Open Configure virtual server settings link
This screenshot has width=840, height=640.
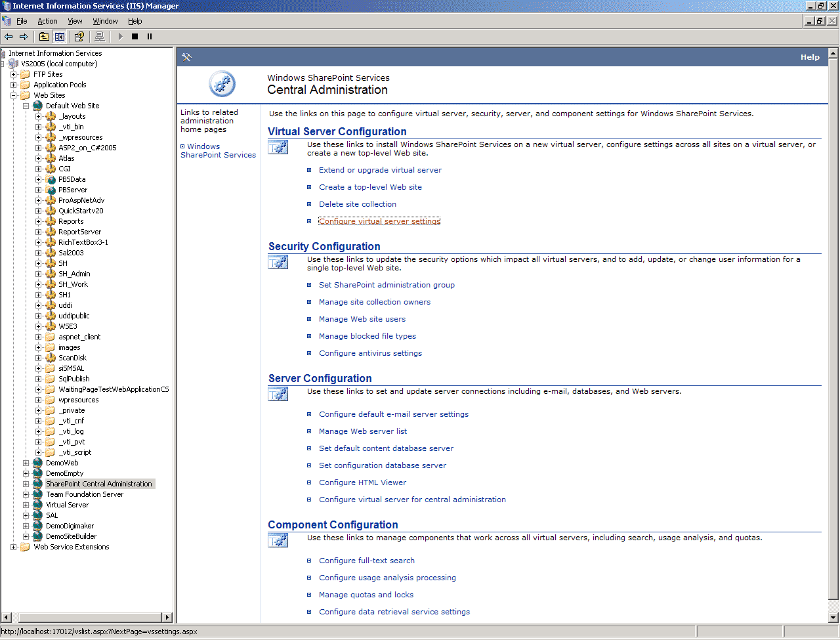[380, 221]
